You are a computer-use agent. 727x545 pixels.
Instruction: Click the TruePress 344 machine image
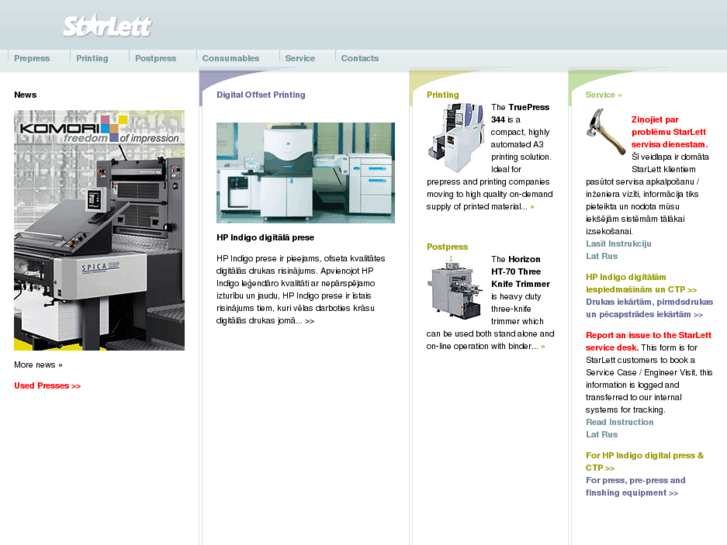pyautogui.click(x=456, y=138)
